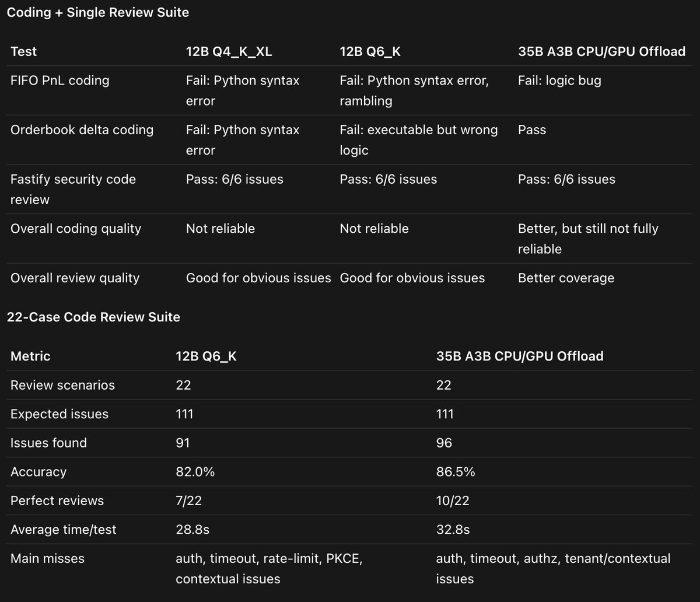Select the 'Orderbook delta coding' row label
Image resolution: width=700 pixels, height=602 pixels.
click(x=82, y=129)
